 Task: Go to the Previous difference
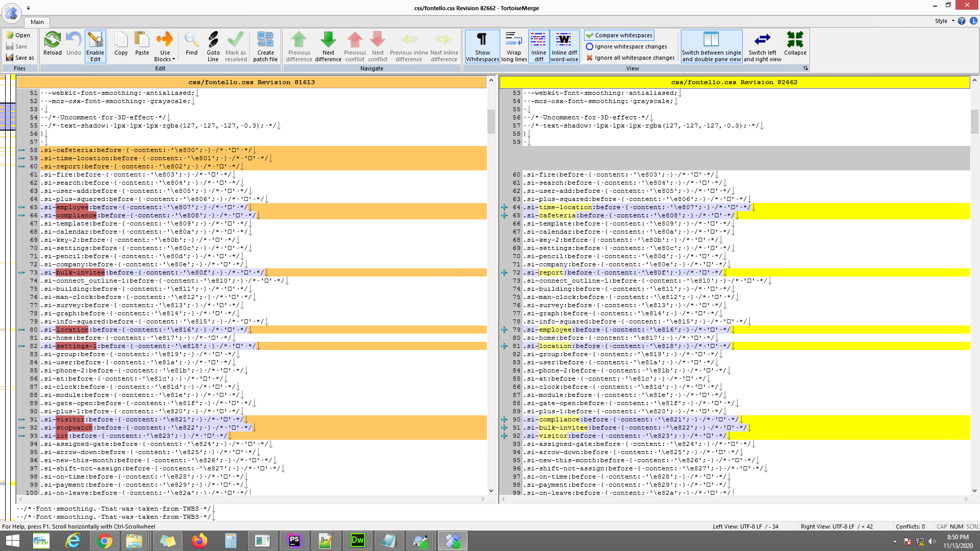[299, 46]
